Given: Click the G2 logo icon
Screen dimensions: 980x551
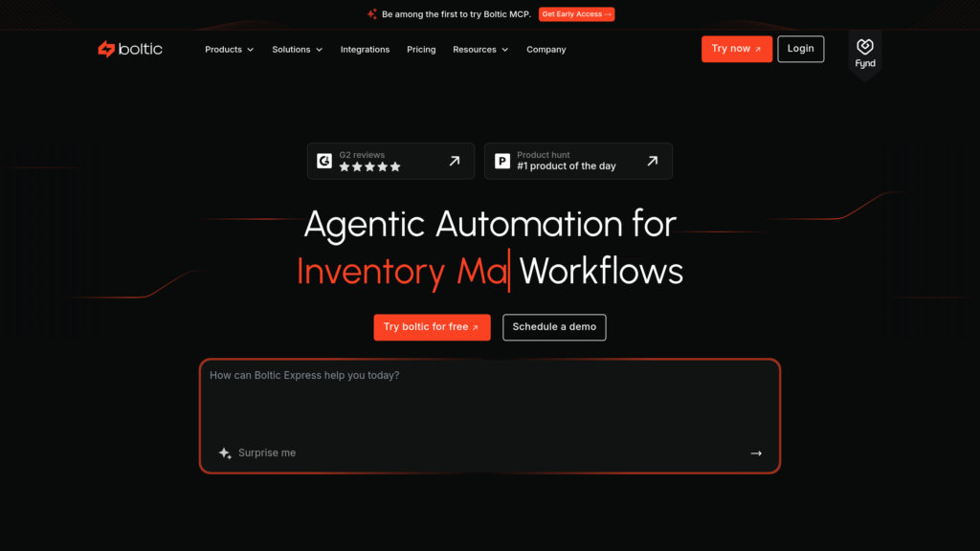Looking at the screenshot, I should click(x=324, y=162).
